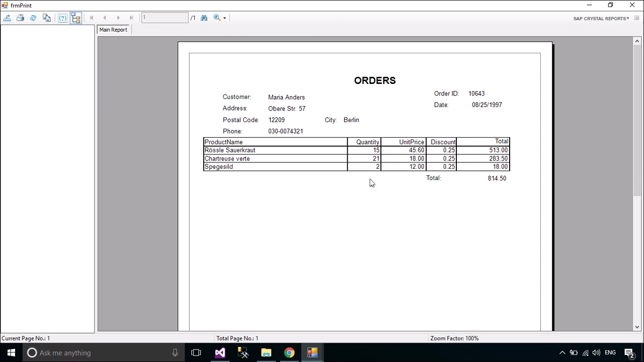Viewport: 644px width, 362px height.
Task: Click the Total Page No. status text
Action: (237, 338)
